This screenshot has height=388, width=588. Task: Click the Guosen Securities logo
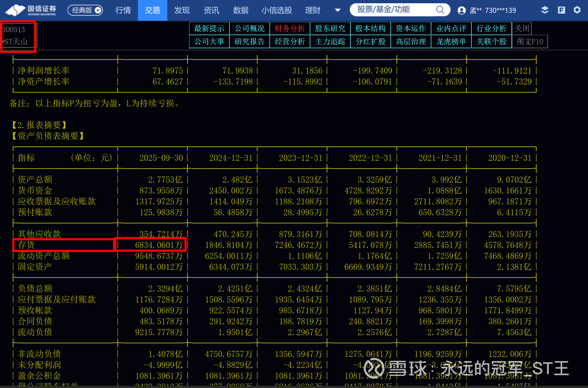31,10
